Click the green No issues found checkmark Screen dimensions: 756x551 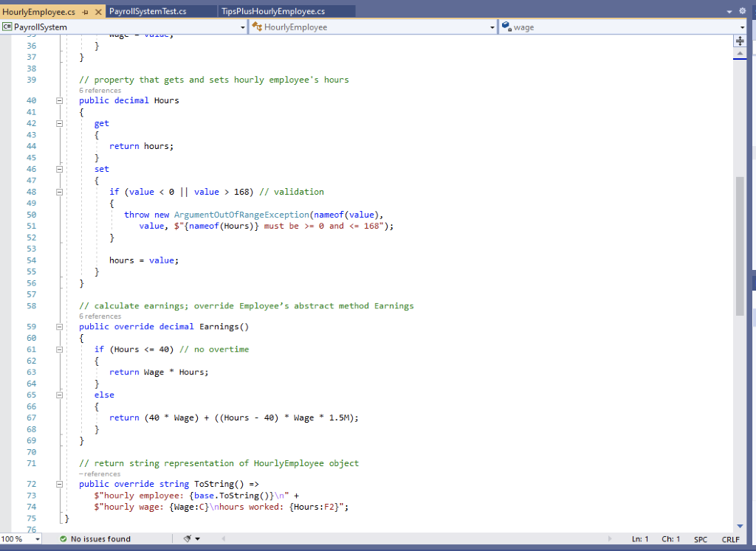63,539
